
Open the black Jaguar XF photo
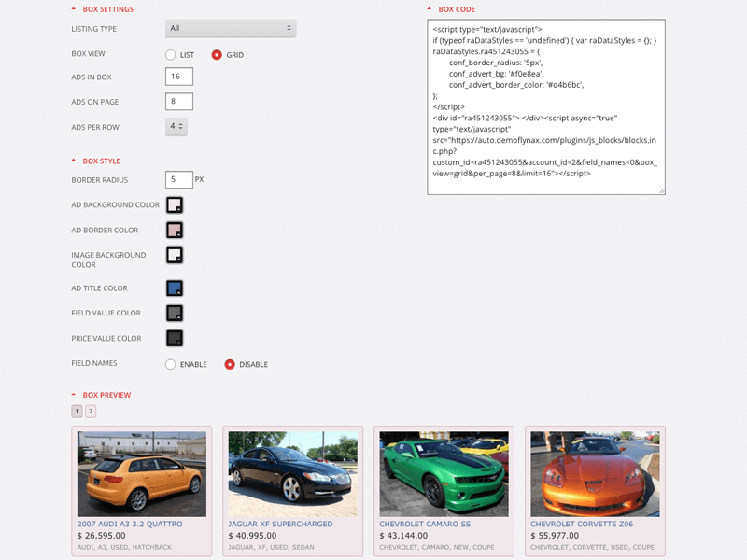tap(293, 474)
